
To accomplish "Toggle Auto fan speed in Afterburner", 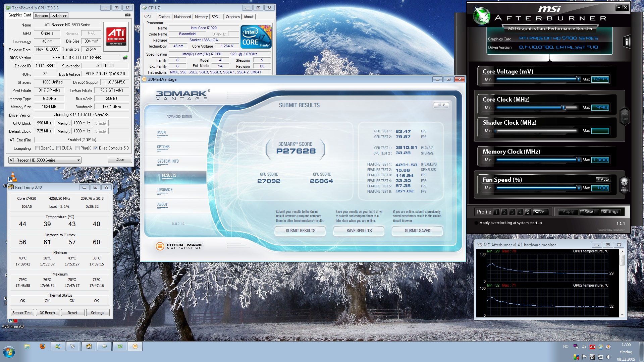I will (603, 179).
